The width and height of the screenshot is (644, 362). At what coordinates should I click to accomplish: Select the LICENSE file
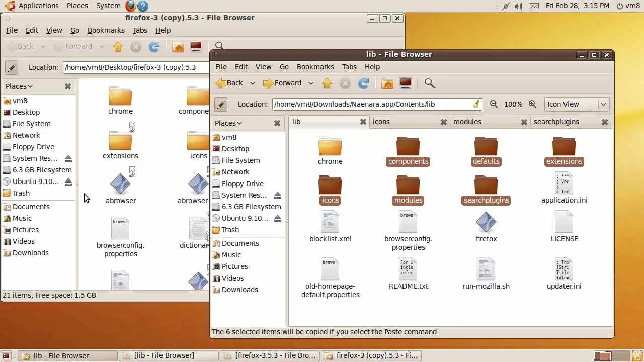[564, 227]
